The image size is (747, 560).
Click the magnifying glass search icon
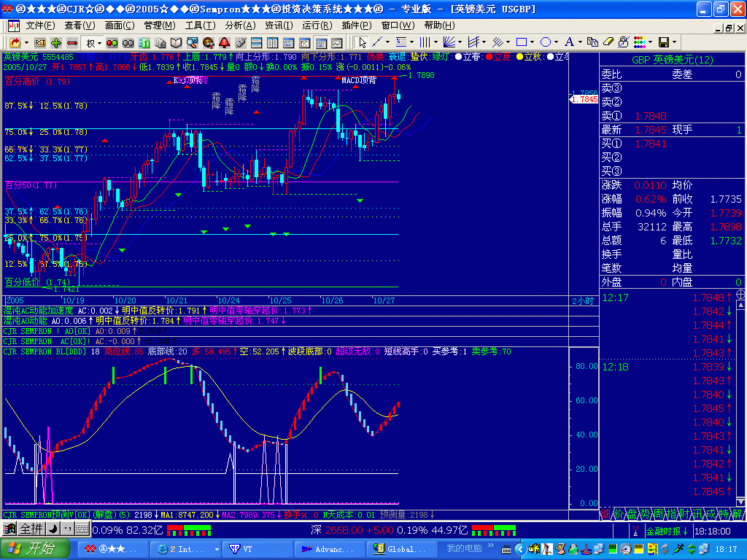pos(192,43)
